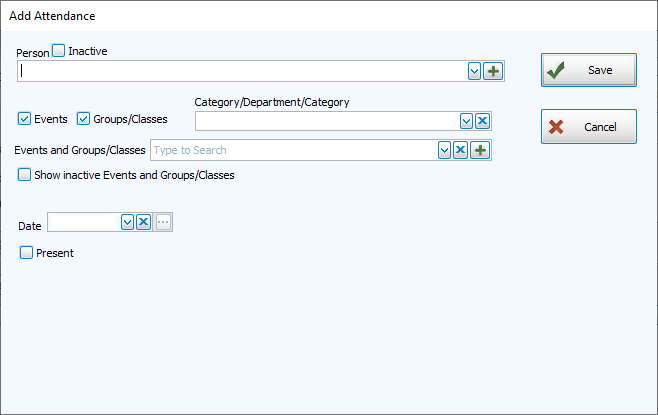
Task: Click inside the Date text field
Action: click(x=83, y=222)
